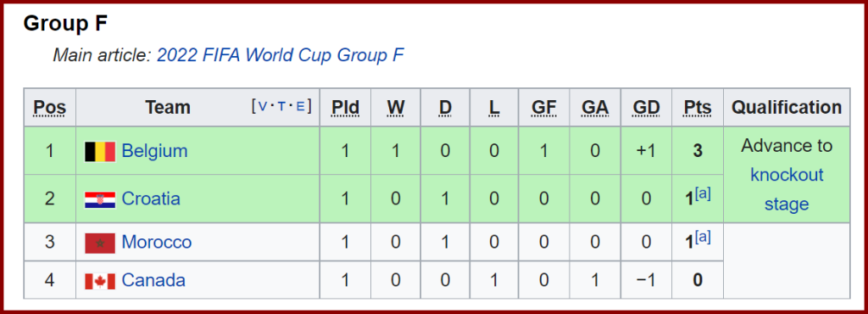
Task: Click the Morocco flag icon
Action: point(100,243)
